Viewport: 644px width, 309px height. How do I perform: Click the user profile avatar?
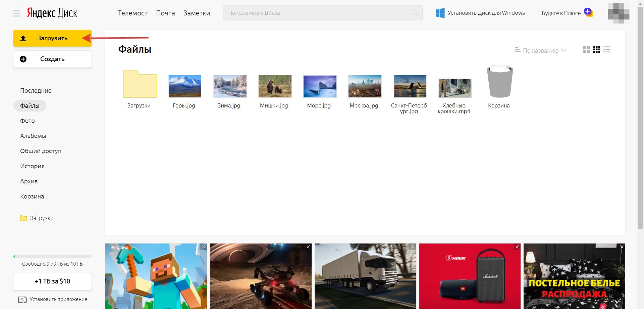tap(618, 13)
